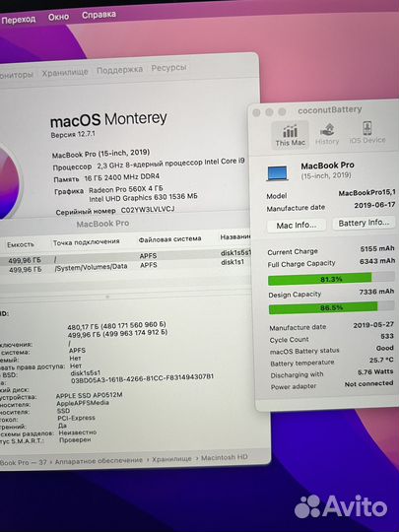Click the 2019-06-17 manufacture date
This screenshot has width=399, height=532.
[374, 205]
